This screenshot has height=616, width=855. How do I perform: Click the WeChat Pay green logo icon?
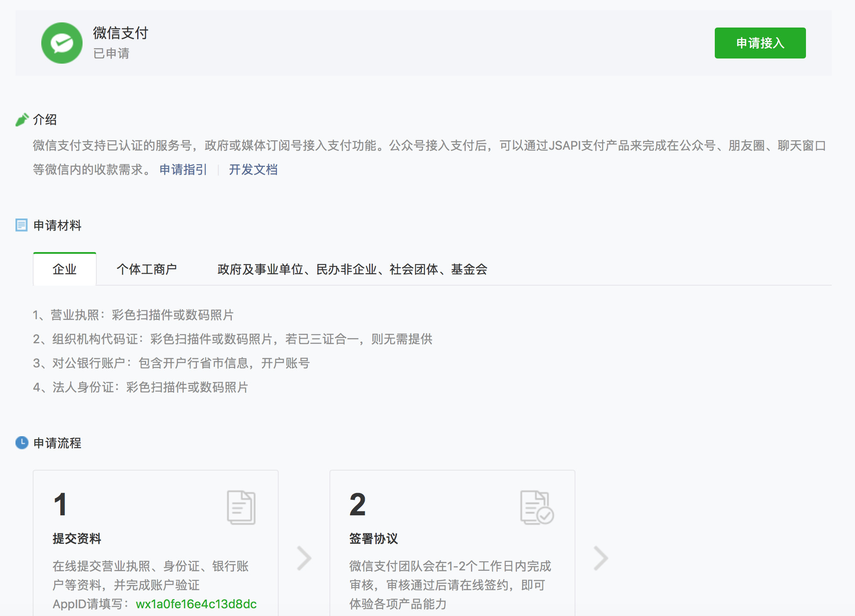point(62,43)
